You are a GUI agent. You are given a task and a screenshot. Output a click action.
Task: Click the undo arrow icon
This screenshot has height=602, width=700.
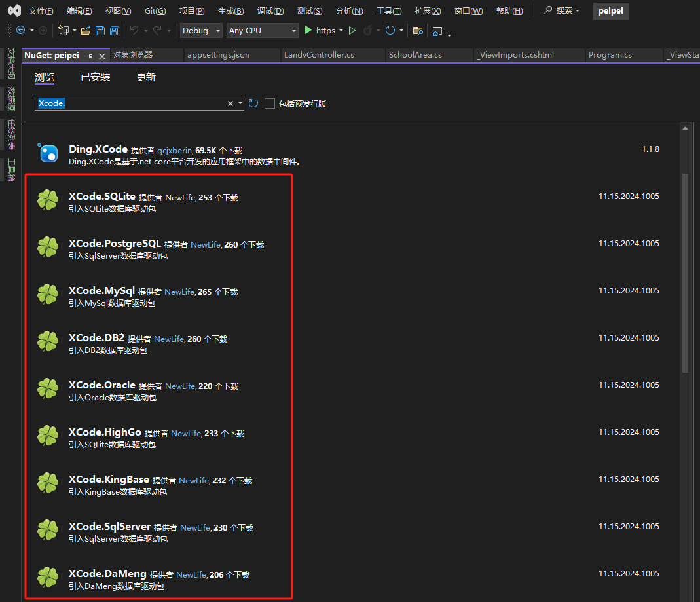134,30
